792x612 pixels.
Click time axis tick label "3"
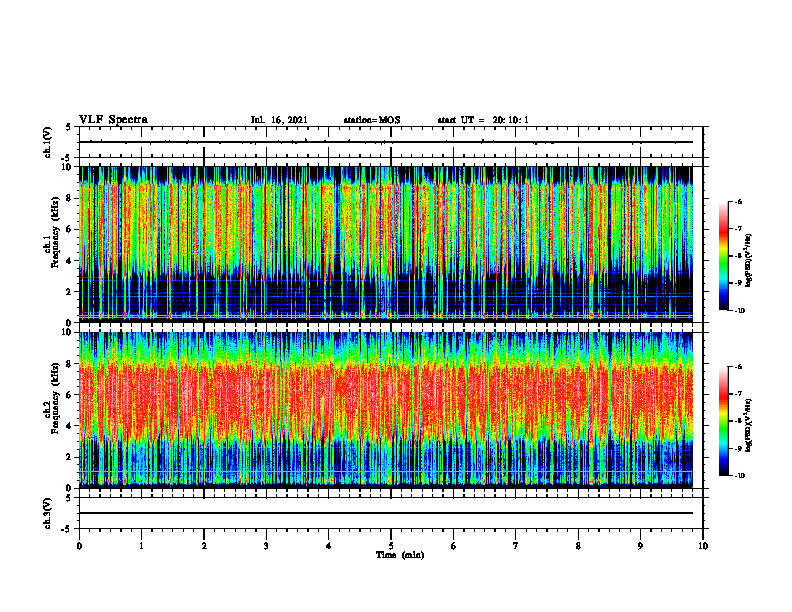266,546
